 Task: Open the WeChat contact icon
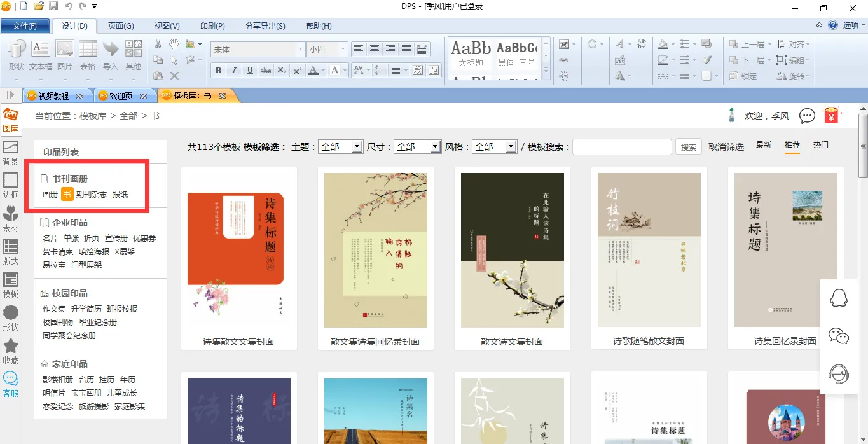coord(839,336)
